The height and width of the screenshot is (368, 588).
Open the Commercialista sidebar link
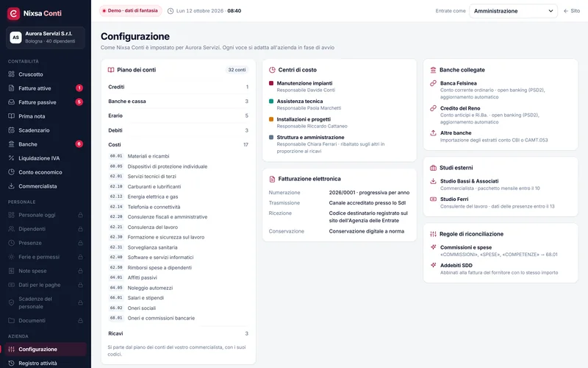pyautogui.click(x=46, y=186)
